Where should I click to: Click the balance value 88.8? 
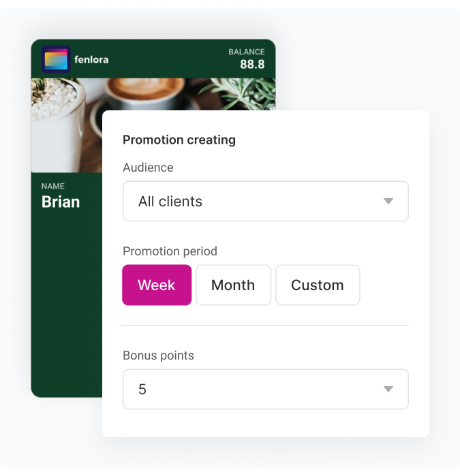pyautogui.click(x=252, y=65)
